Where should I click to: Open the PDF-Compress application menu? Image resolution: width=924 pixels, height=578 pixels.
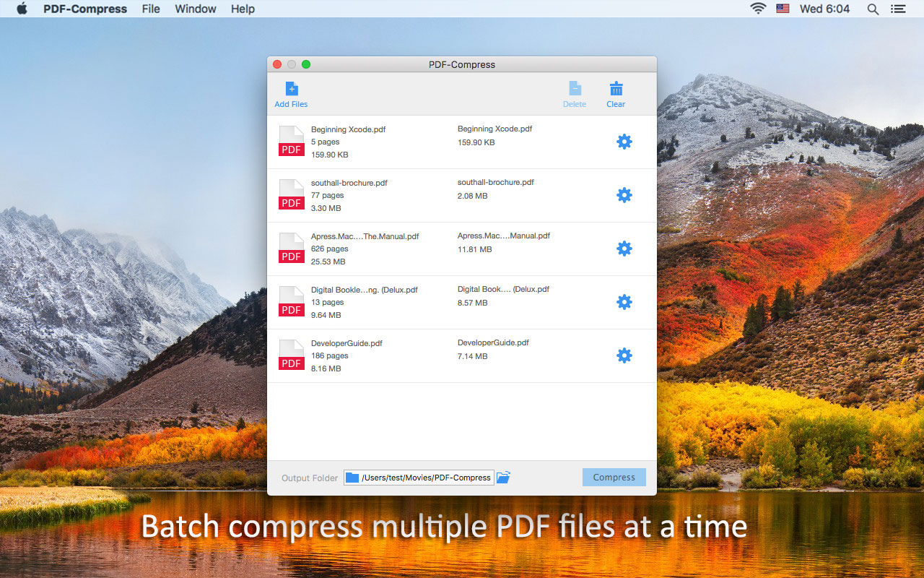pos(85,9)
